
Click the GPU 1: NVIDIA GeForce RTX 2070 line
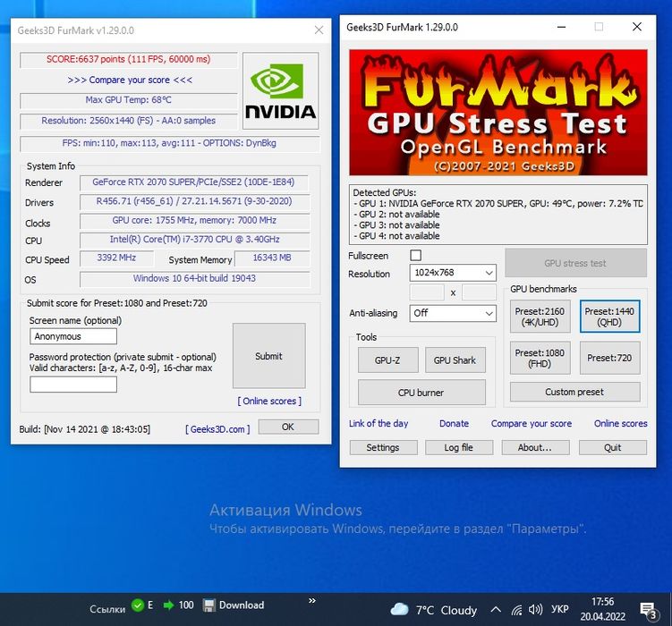(x=498, y=204)
